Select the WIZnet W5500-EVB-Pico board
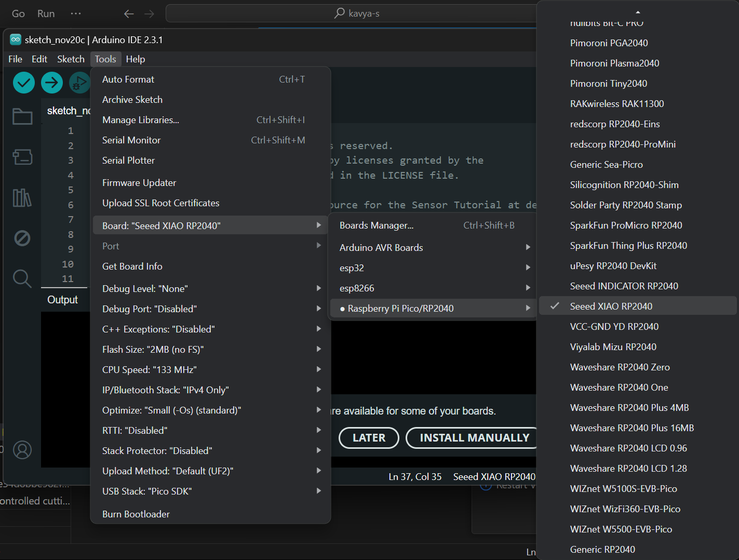 [638, 529]
